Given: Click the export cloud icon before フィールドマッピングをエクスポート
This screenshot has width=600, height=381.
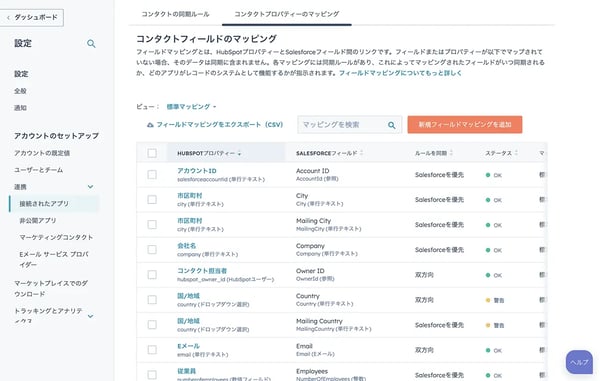Looking at the screenshot, I should (150, 125).
